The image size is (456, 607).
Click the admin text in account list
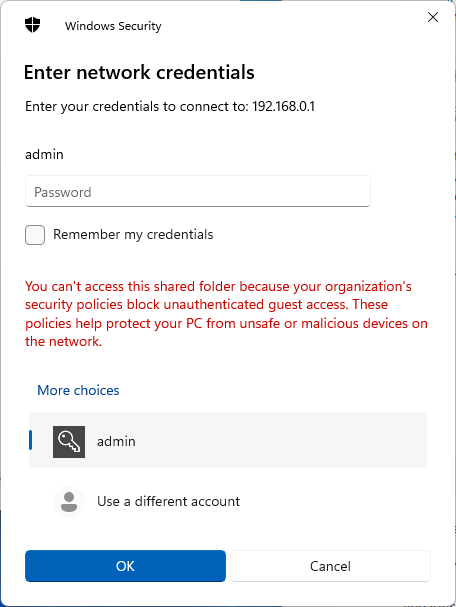117,442
